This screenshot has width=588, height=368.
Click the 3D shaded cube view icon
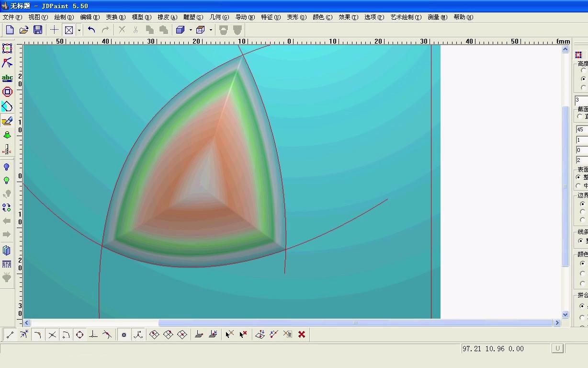180,30
